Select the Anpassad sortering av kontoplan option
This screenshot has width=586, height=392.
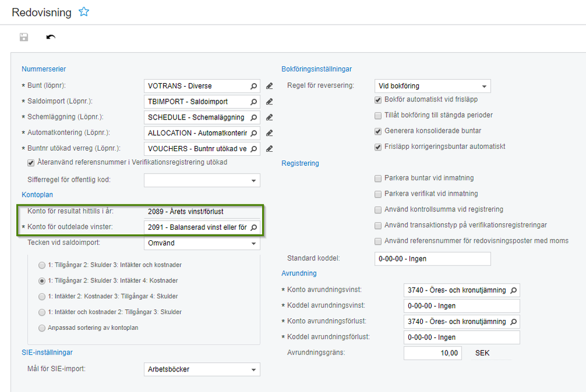pos(42,328)
